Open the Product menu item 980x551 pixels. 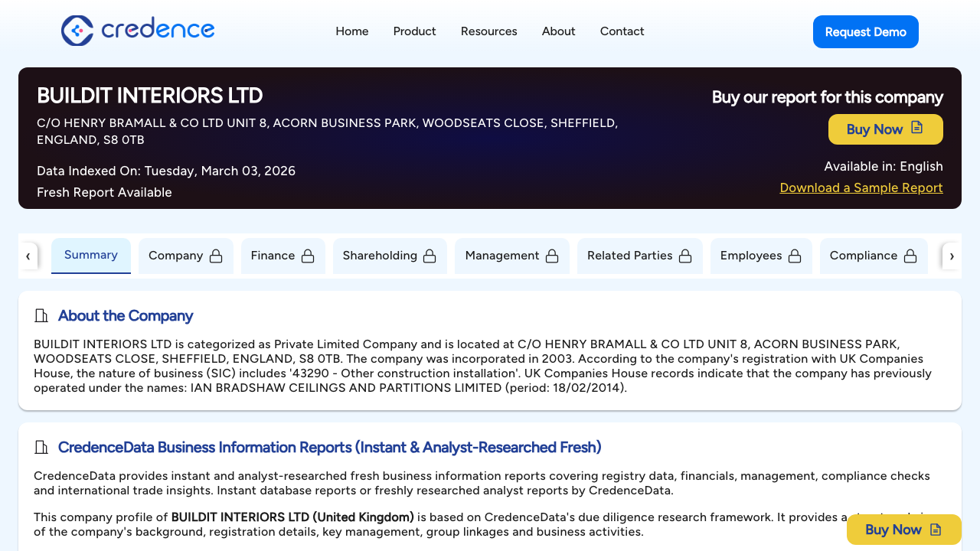click(x=414, y=31)
